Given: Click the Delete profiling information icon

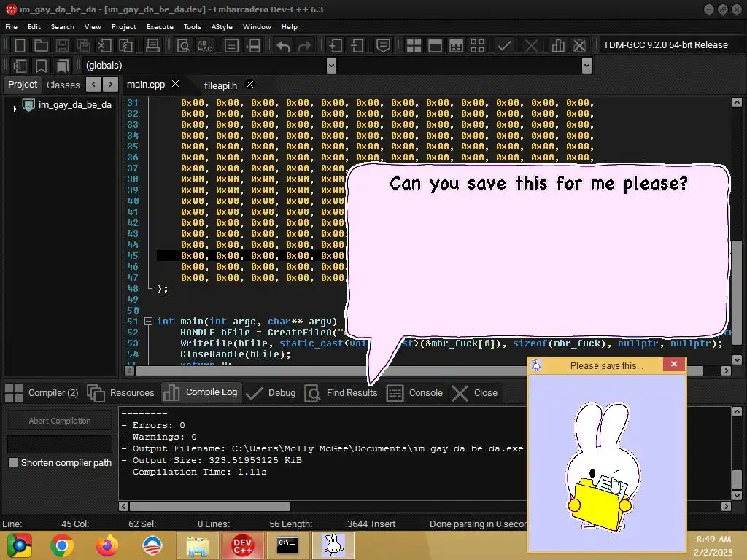Looking at the screenshot, I should coord(579,46).
